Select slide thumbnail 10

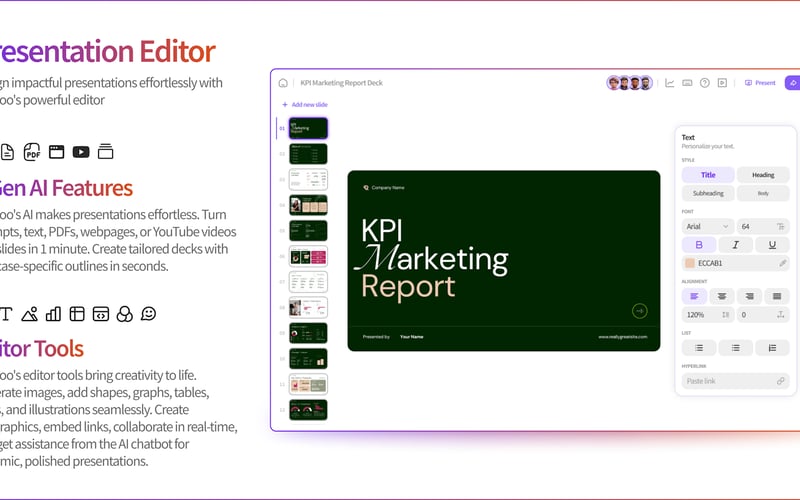tap(308, 359)
